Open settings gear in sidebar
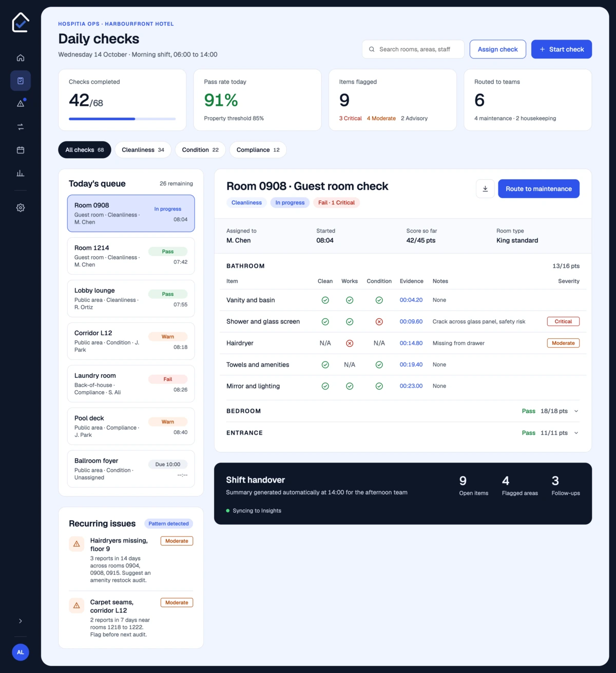The image size is (616, 673). (x=21, y=208)
